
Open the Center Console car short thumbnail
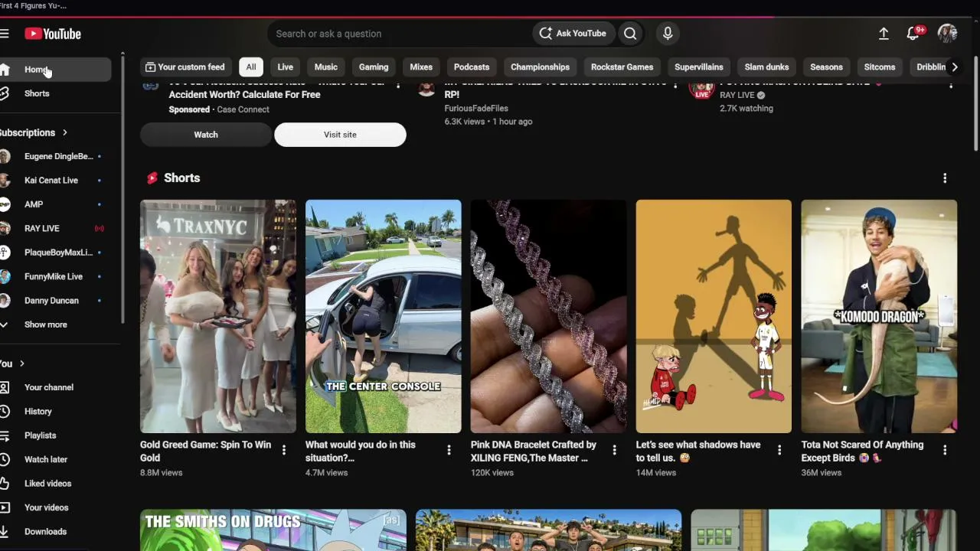(x=384, y=317)
